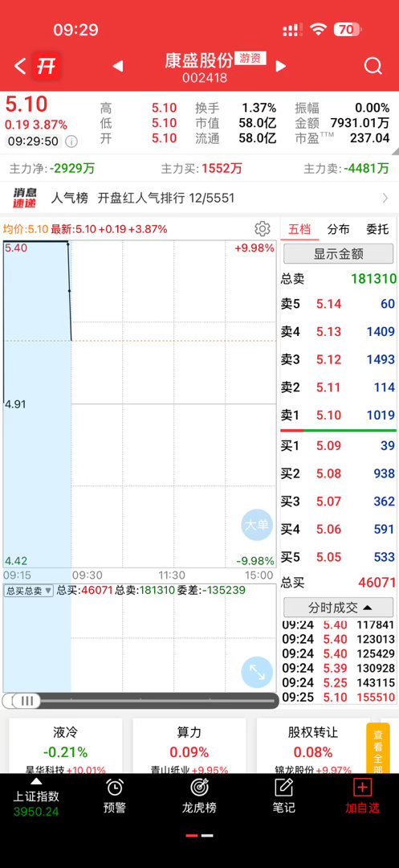This screenshot has width=399, height=868.
Task: Click the info icon beside 09:29:50
Action: tap(71, 141)
